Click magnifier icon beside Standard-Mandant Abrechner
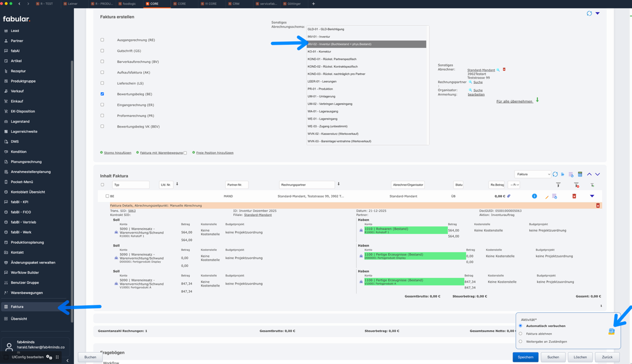632x364 pixels. pyautogui.click(x=498, y=70)
